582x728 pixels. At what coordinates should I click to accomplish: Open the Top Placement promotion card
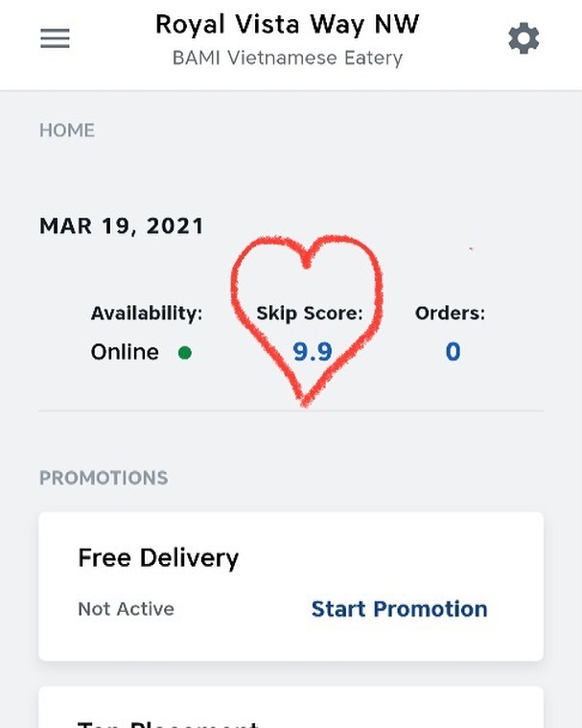point(291,710)
